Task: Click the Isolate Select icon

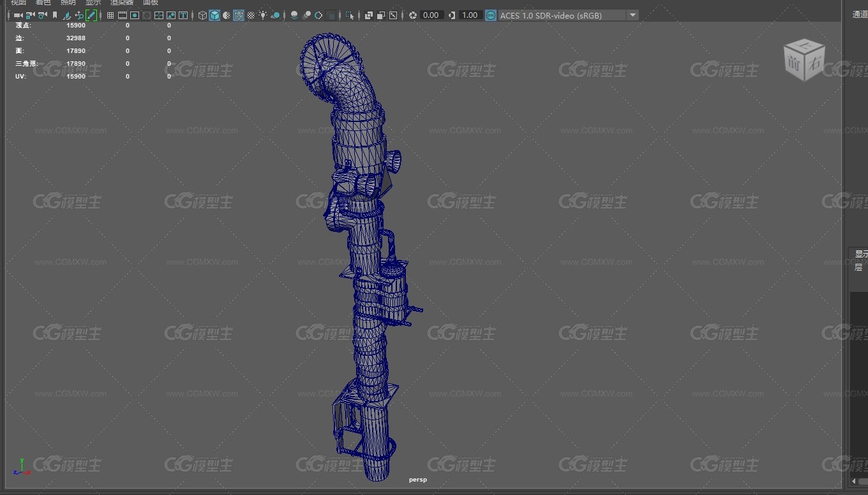Action: coord(349,15)
